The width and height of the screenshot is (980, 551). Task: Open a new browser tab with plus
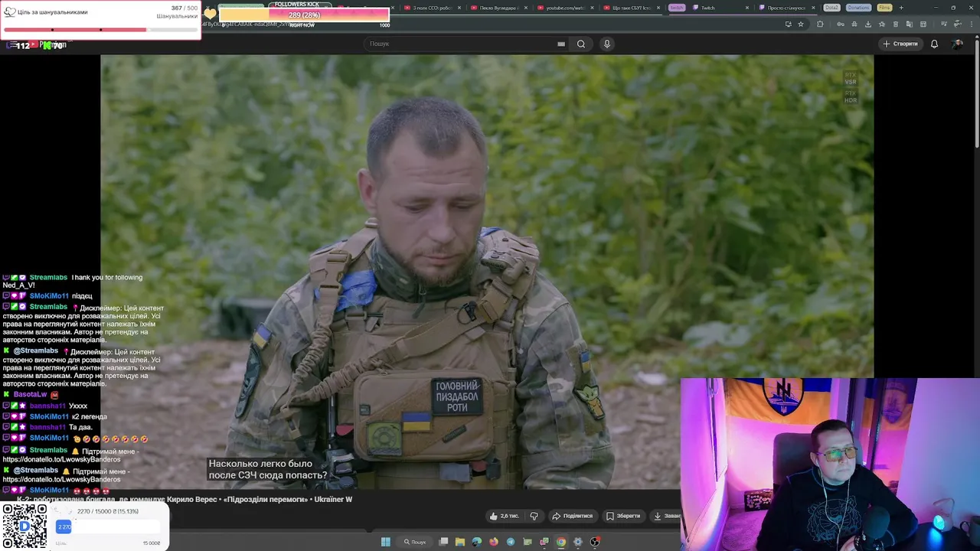click(x=901, y=8)
